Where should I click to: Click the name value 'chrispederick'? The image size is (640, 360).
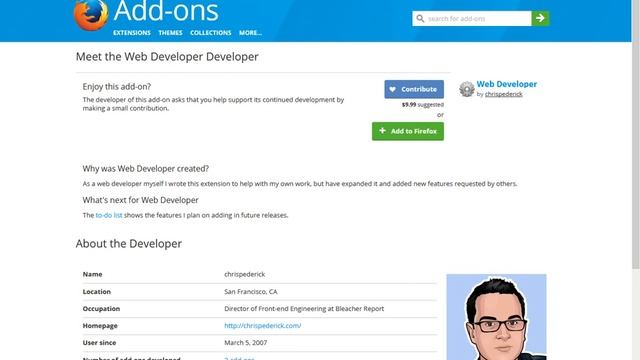[244, 274]
